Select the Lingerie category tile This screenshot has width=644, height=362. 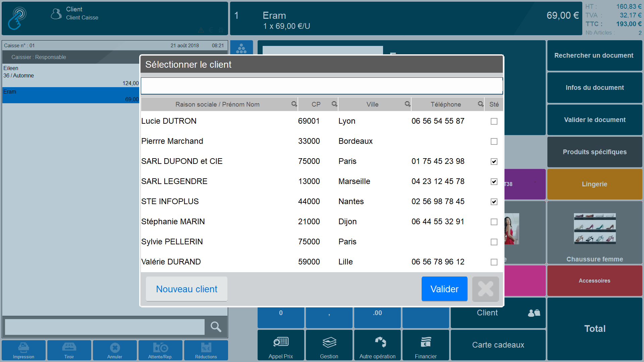(x=595, y=184)
